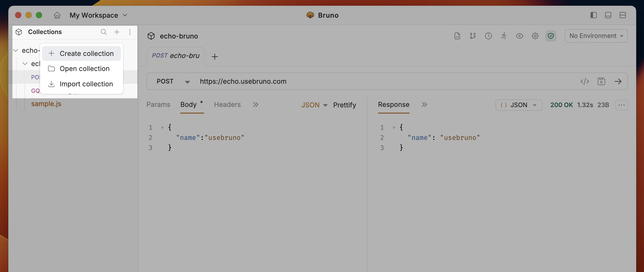Toggle the left sidebar panel
Viewport: 644px width, 272px height.
click(x=593, y=15)
